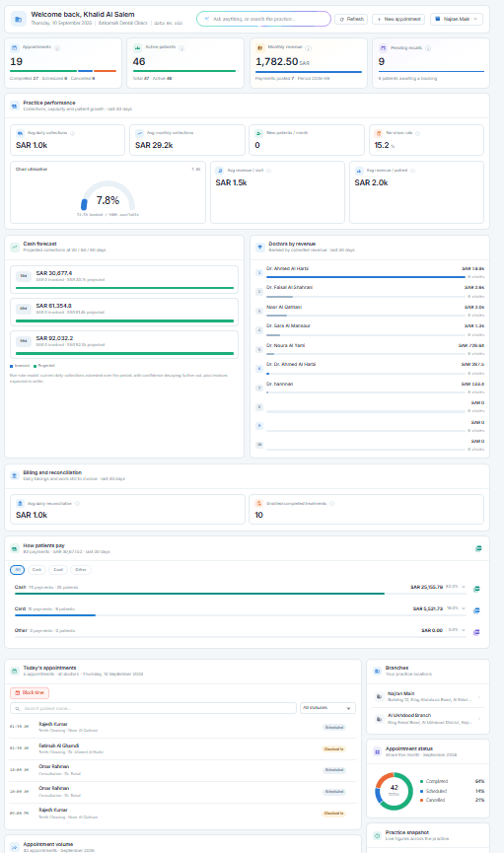Click the Monthly revenue card's orange icon
Viewport: 504px width, 853px height.
[259, 48]
